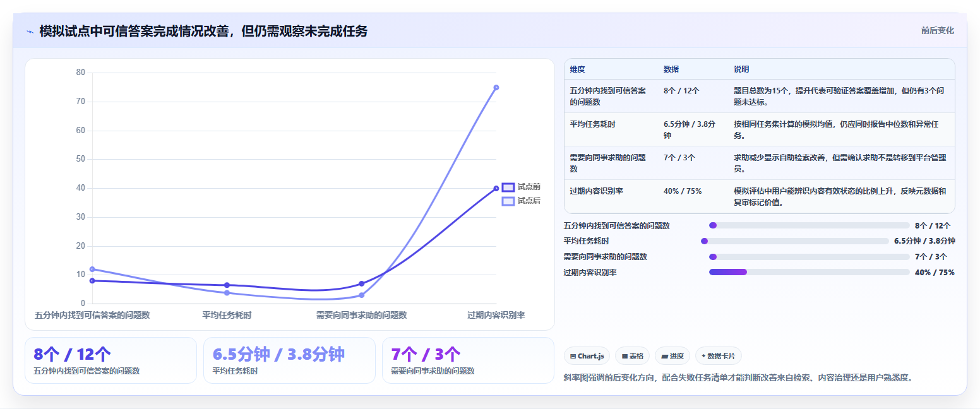Click the 7个 / 3个 value beside progress bar
This screenshot has height=409, width=980.
tap(931, 257)
